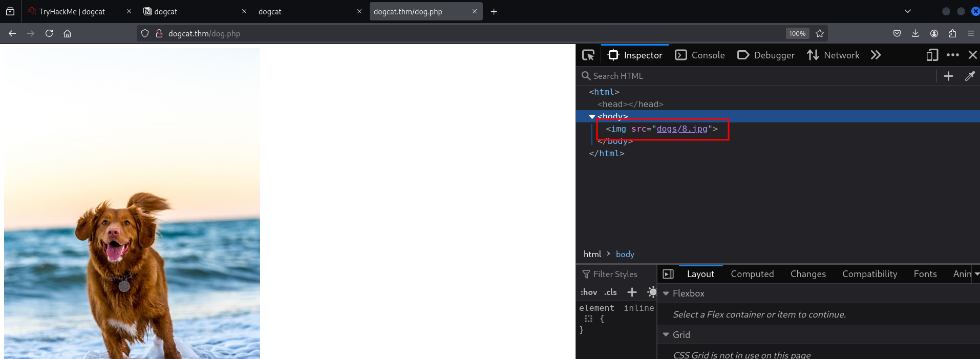Toggle light/dark color scheme simulation

pos(651,292)
